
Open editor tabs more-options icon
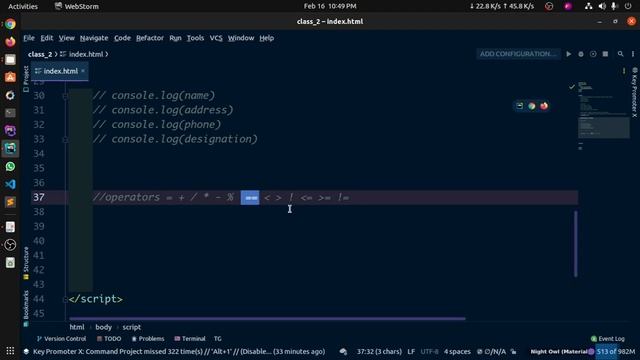[x=624, y=71]
